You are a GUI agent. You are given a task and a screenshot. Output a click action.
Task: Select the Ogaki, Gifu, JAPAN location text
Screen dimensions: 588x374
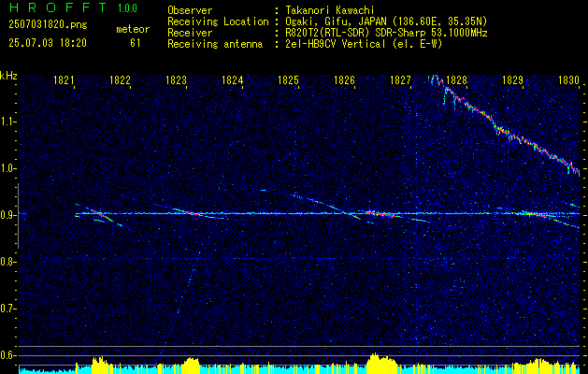pyautogui.click(x=386, y=22)
